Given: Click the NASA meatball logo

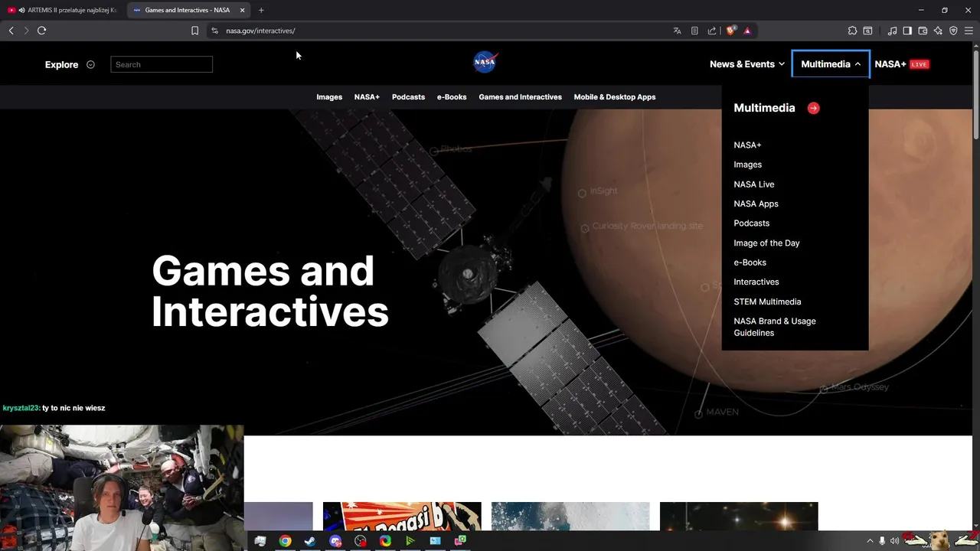Looking at the screenshot, I should pos(485,62).
